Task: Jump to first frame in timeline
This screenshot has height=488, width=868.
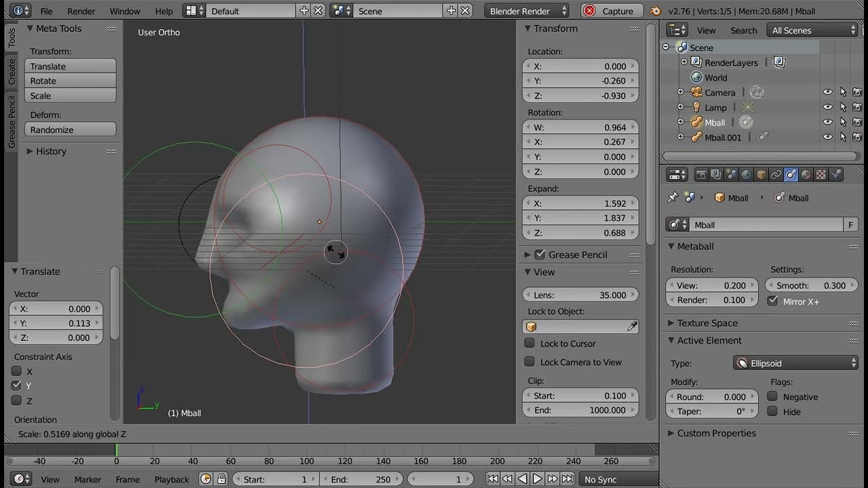Action: [492, 479]
